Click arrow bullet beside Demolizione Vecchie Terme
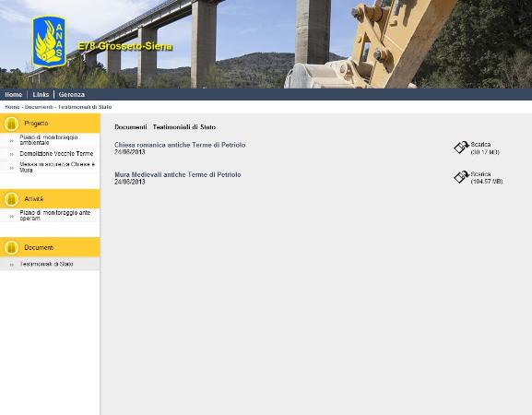This screenshot has height=415, width=532. tap(12, 154)
